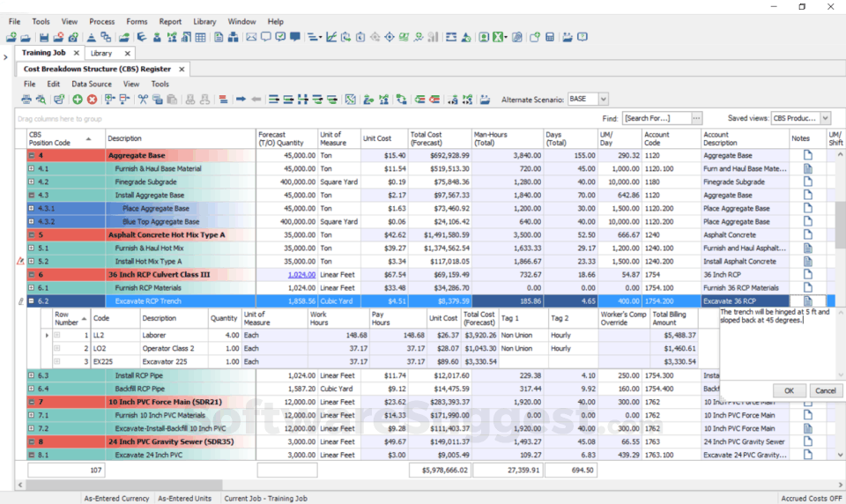846x504 pixels.
Task: Open the Saved views dropdown
Action: coord(825,118)
